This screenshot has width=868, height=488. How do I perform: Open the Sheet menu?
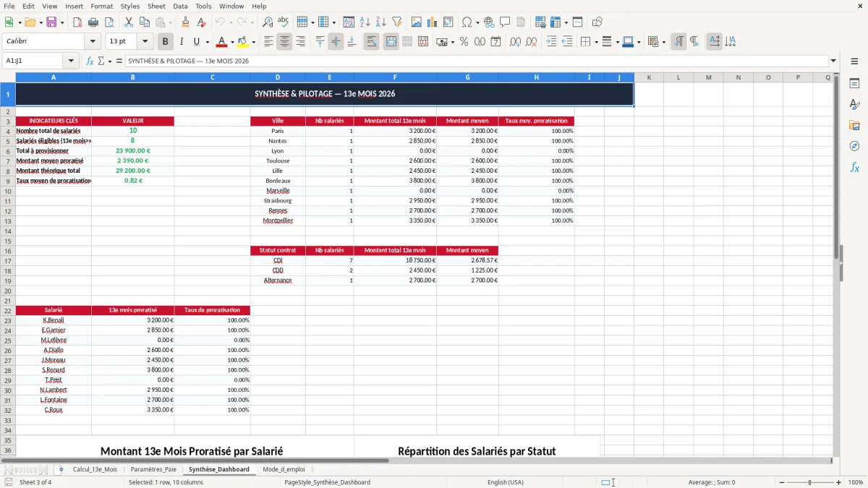click(156, 6)
